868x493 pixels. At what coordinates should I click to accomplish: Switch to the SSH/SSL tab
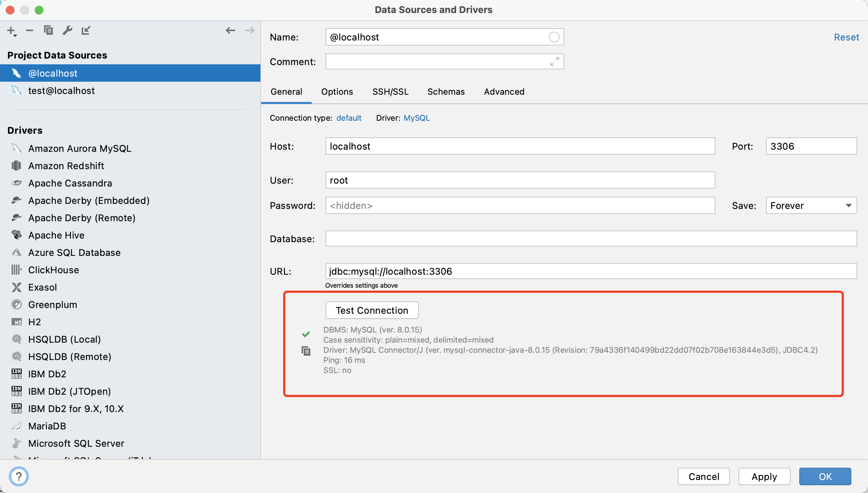(x=390, y=92)
